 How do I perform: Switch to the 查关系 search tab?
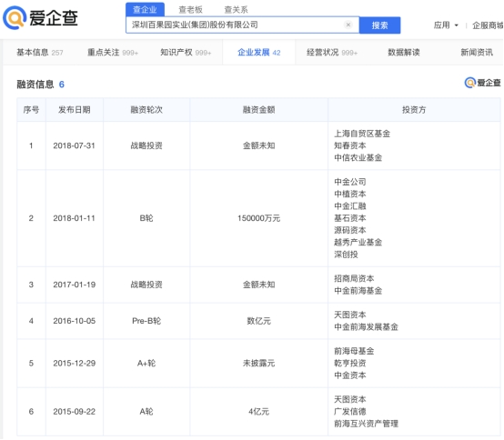tap(236, 10)
